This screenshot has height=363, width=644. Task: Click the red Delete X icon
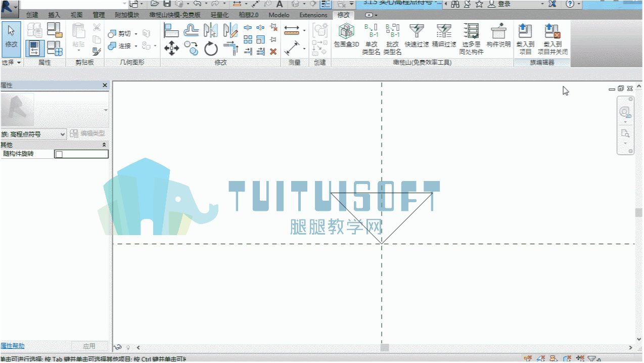point(273,52)
